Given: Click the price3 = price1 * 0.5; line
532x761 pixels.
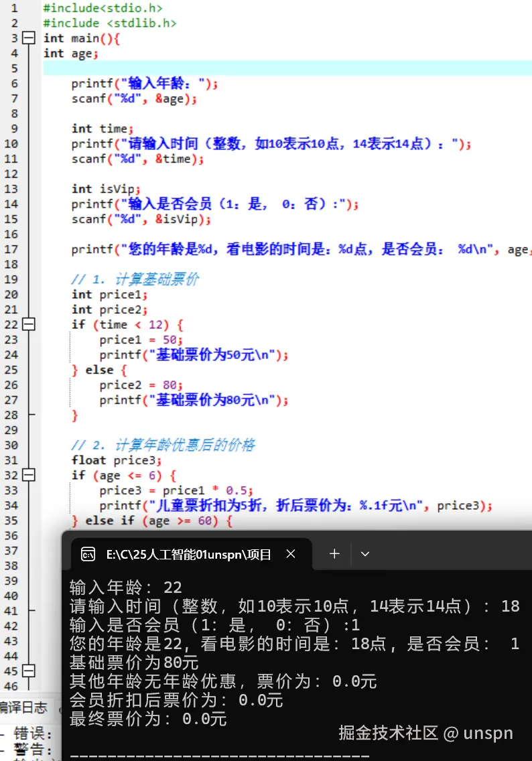Looking at the screenshot, I should point(176,490).
